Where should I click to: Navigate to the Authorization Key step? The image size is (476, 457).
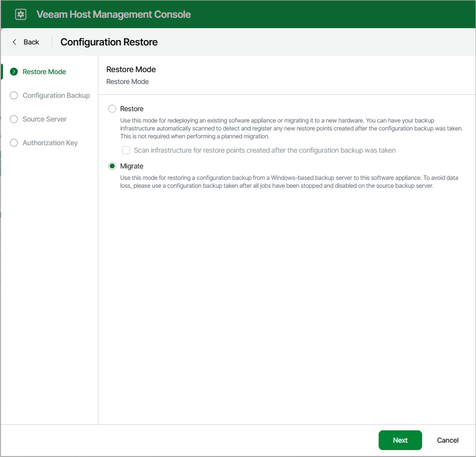(x=50, y=143)
